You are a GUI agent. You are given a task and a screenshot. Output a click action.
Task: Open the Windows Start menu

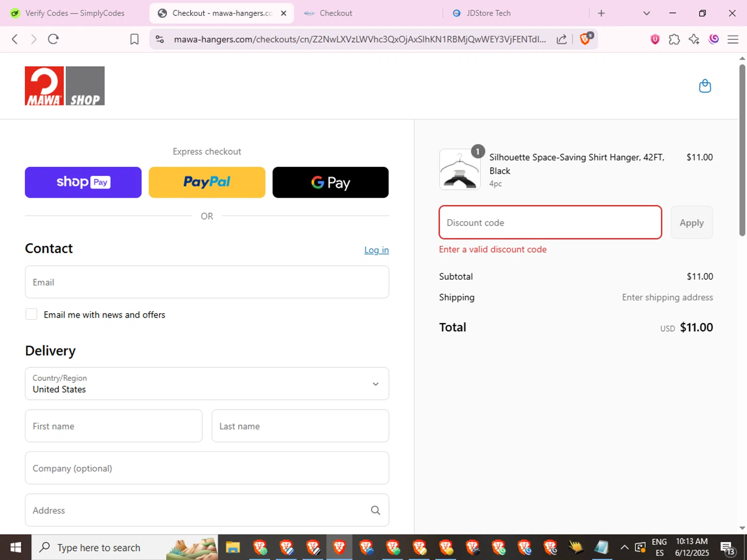[15, 548]
